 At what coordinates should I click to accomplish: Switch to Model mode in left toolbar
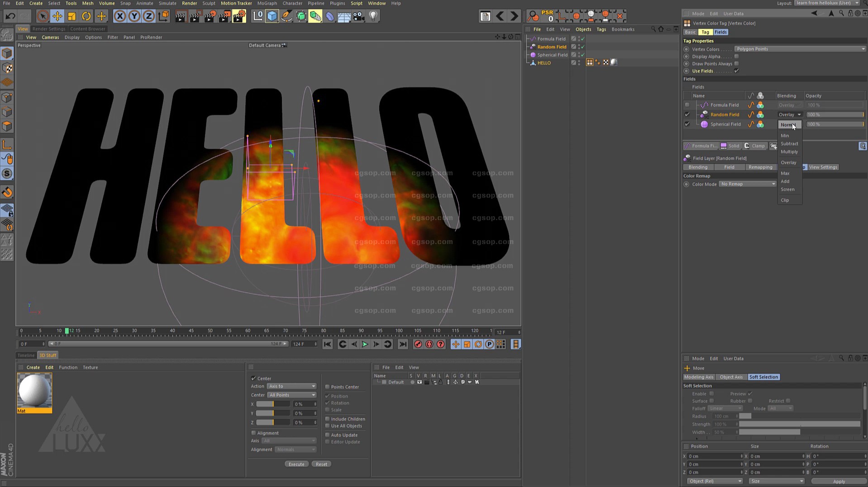[7, 53]
